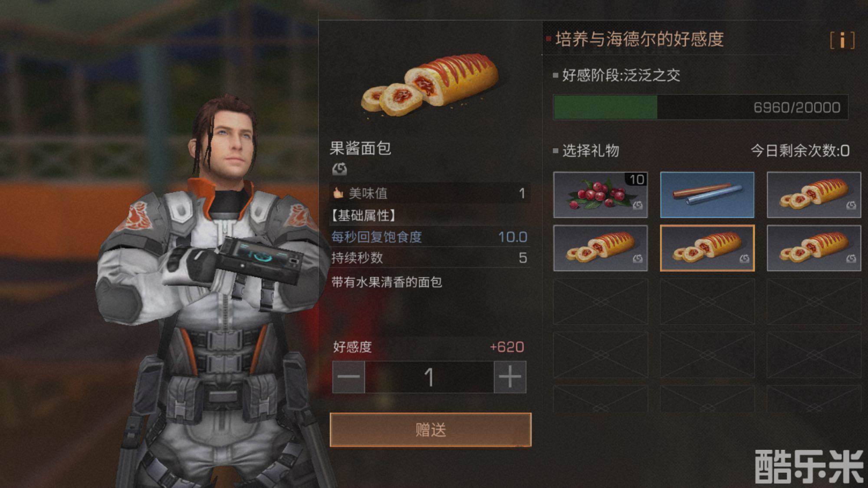
Task: Click the recycle icon under 果酱面包 name
Action: 339,169
